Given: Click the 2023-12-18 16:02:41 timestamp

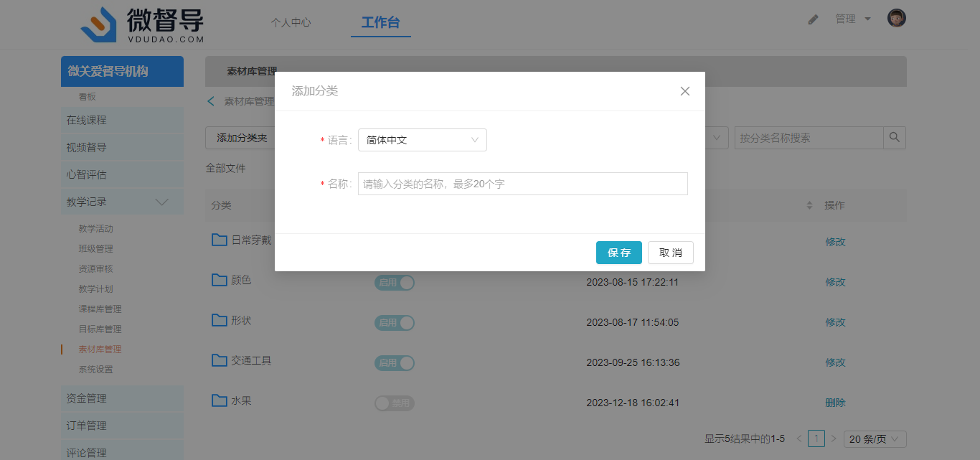Looking at the screenshot, I should pos(633,403).
